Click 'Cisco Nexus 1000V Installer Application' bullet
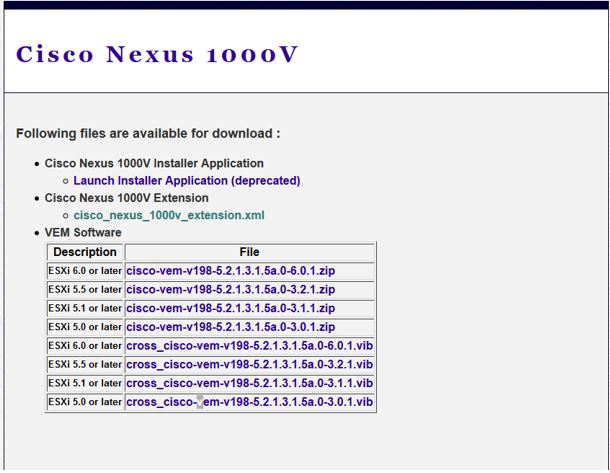The image size is (610, 473). (154, 163)
